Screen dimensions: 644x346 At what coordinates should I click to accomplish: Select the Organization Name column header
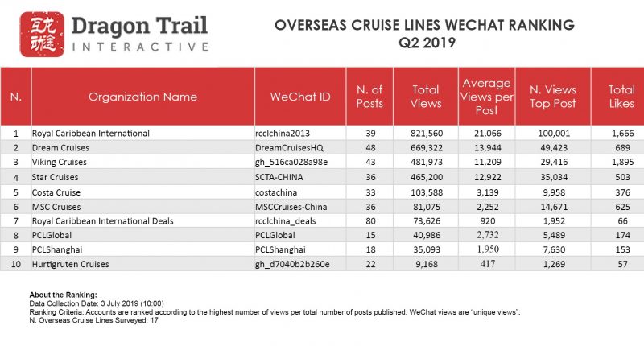coord(142,97)
